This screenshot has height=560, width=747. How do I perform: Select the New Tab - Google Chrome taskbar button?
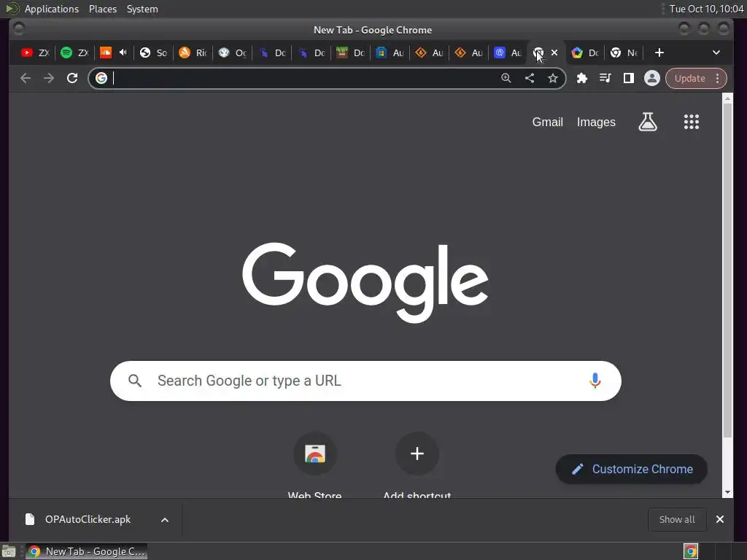coord(86,551)
